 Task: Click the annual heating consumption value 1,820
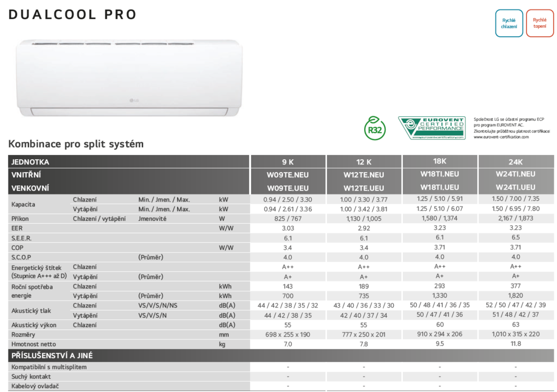516,295
